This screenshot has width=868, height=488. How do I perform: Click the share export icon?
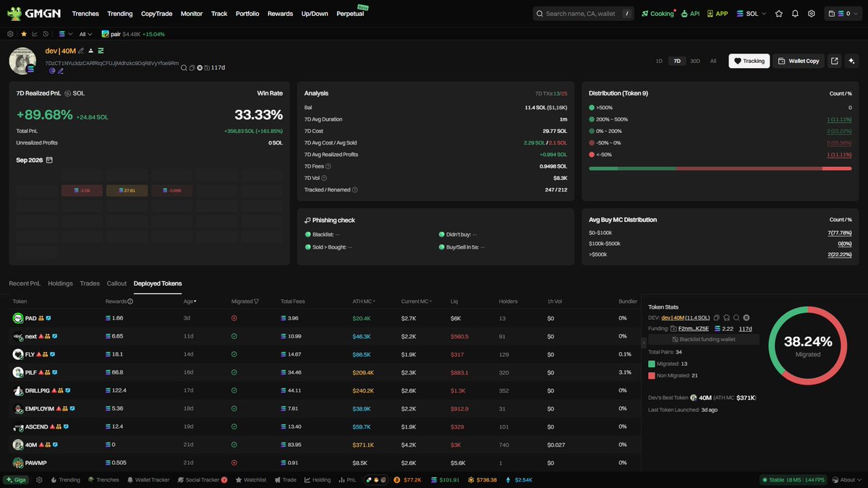[x=835, y=61]
